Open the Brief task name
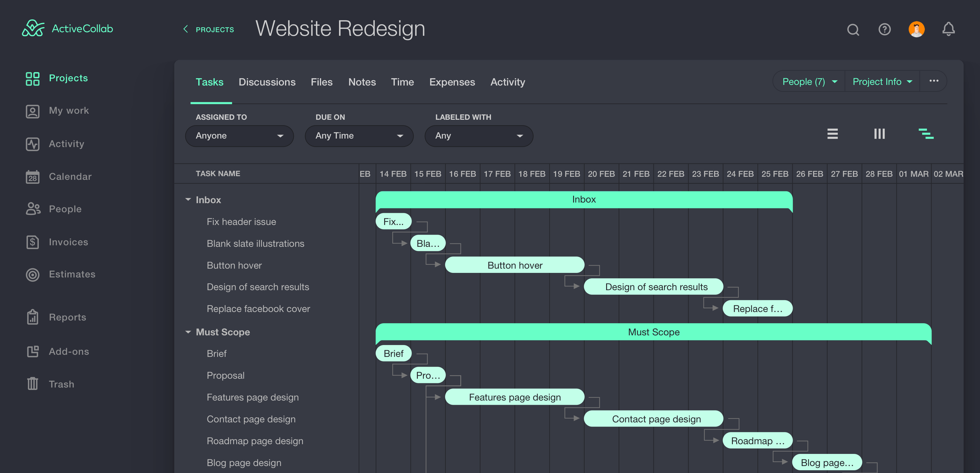This screenshot has height=473, width=980. point(216,354)
